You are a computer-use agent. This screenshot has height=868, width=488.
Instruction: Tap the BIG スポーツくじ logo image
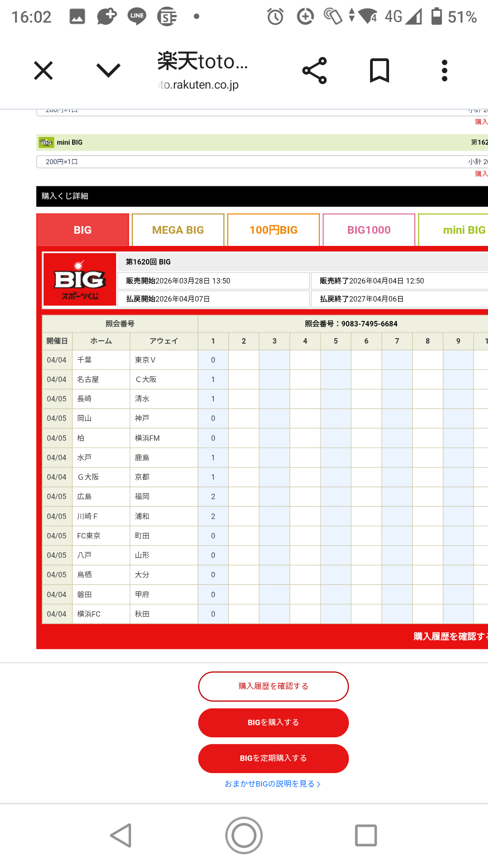(80, 280)
